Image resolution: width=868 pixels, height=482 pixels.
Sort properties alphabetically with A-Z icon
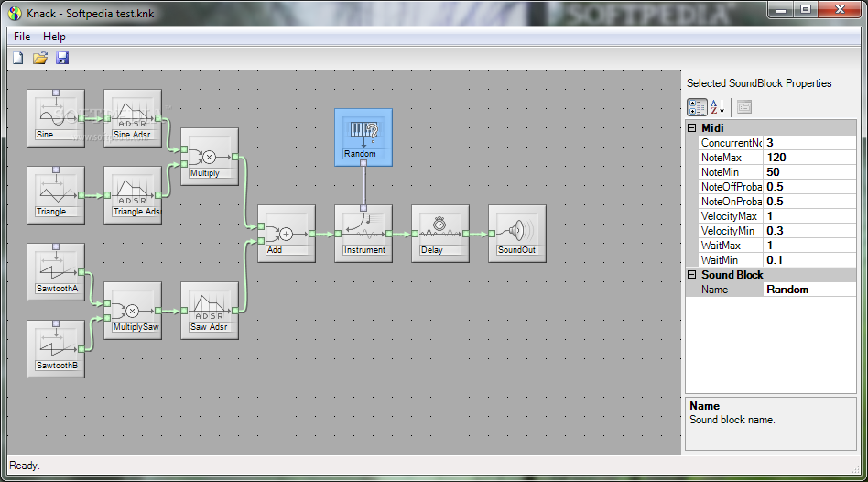(x=718, y=107)
